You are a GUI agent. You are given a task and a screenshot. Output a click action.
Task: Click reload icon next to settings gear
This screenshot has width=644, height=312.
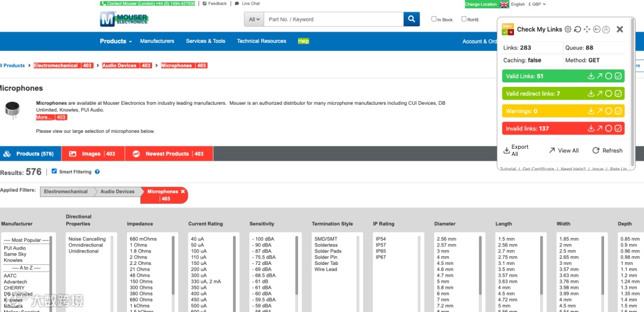pyautogui.click(x=577, y=29)
